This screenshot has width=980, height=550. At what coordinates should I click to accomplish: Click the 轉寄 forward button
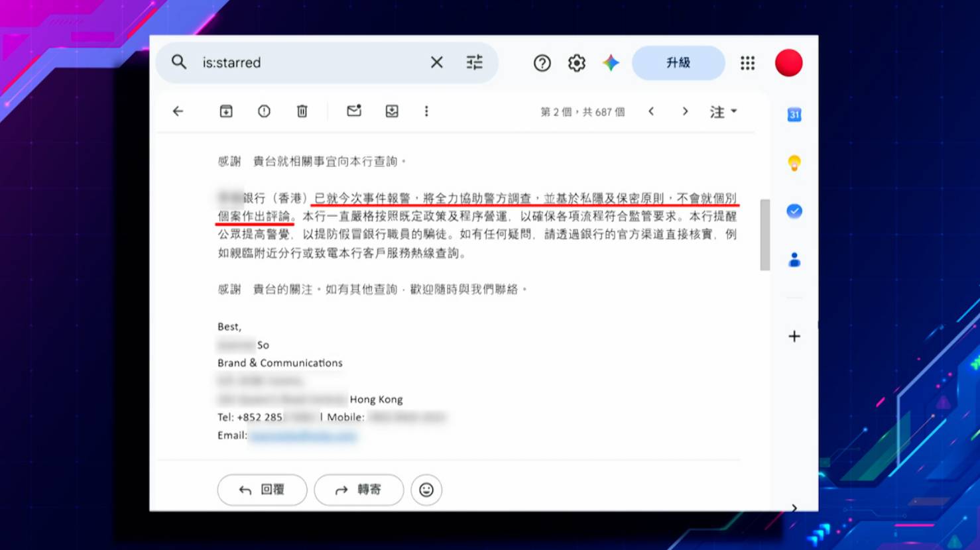359,490
